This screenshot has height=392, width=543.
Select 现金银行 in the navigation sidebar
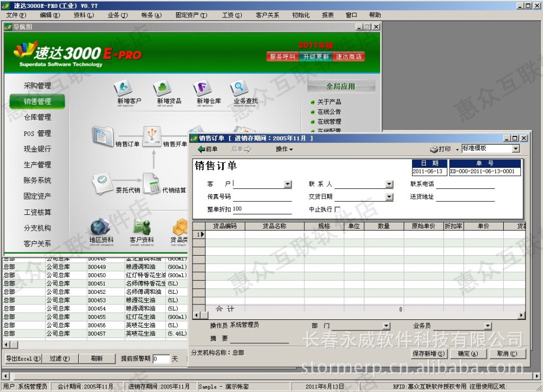tap(38, 149)
